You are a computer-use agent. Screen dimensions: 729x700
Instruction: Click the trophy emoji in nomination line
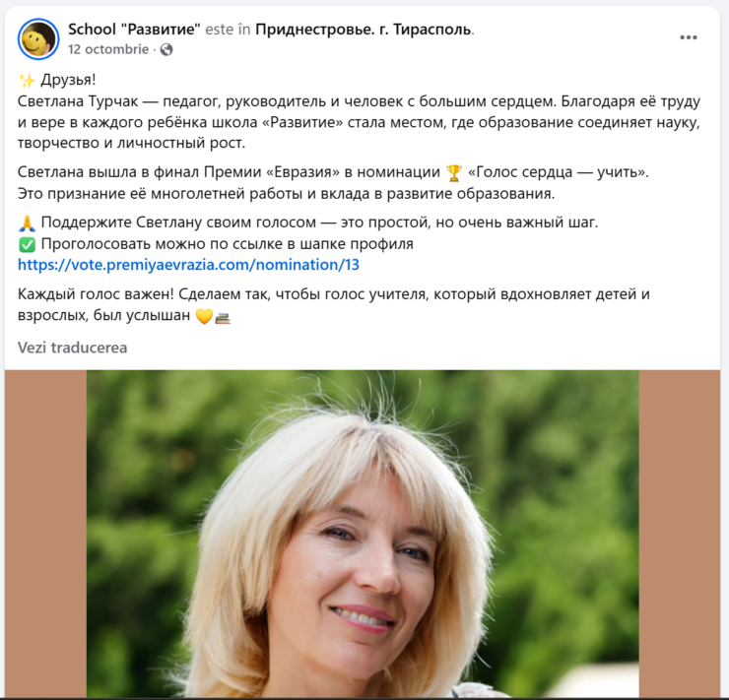[454, 173]
